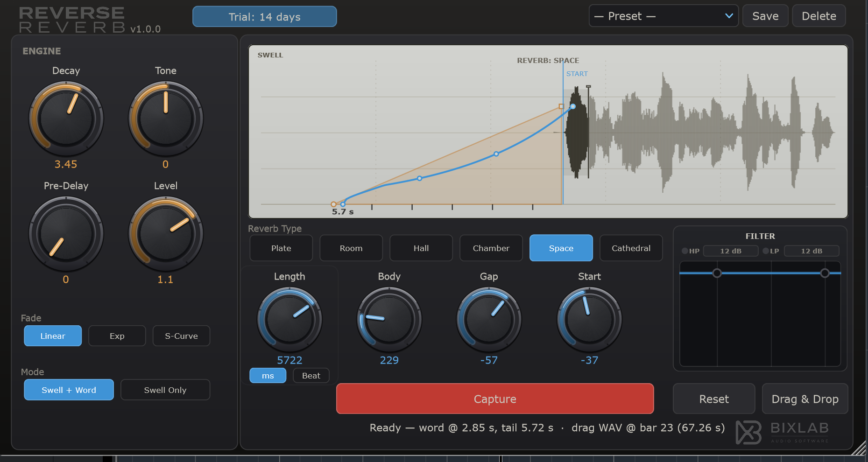This screenshot has height=462, width=868.
Task: Set length unit to Beat
Action: (x=311, y=376)
